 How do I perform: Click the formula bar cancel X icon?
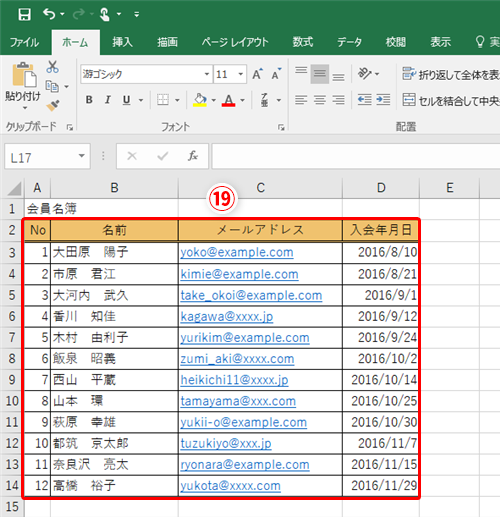132,156
